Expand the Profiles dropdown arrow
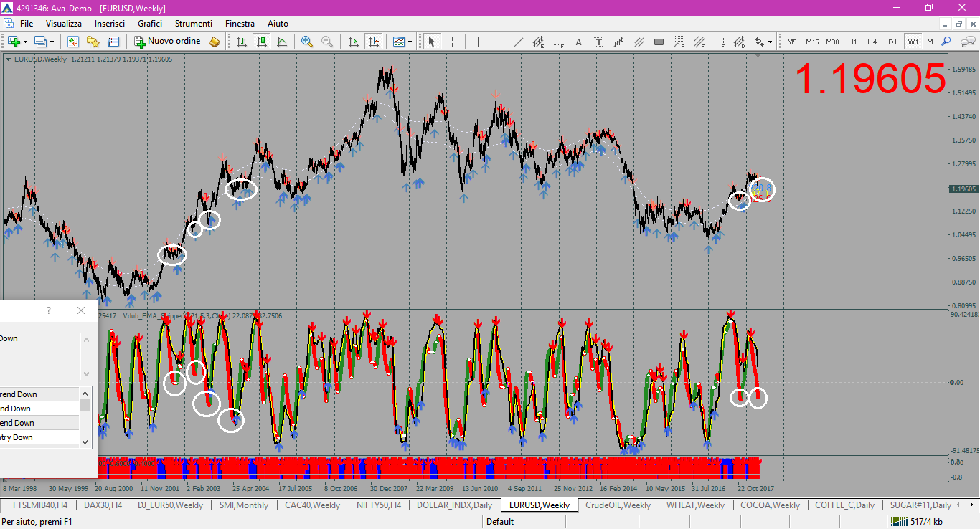 pyautogui.click(x=52, y=42)
